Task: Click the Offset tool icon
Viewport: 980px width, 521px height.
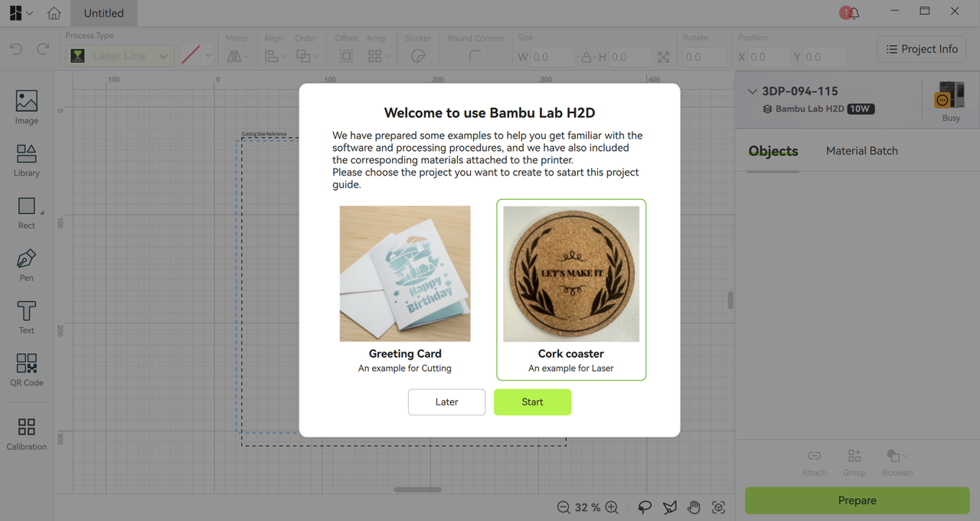Action: [346, 56]
